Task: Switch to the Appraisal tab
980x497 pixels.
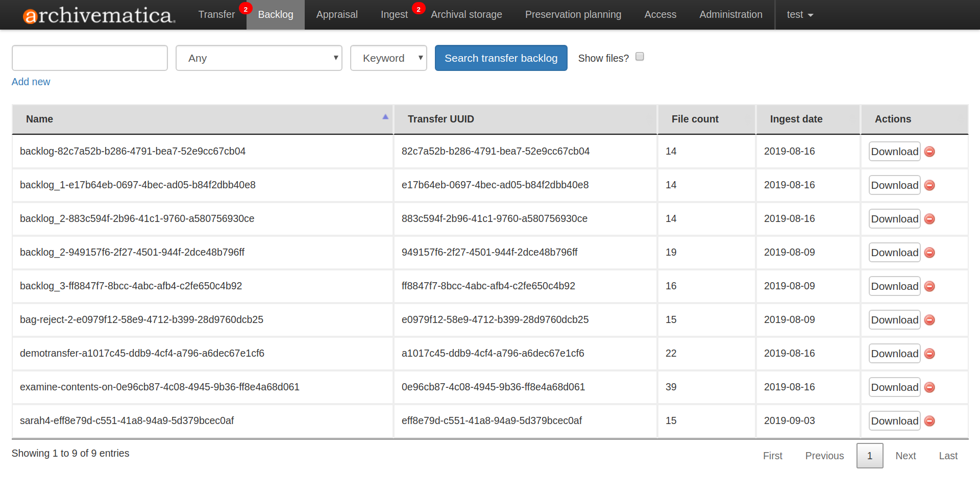Action: pos(337,15)
